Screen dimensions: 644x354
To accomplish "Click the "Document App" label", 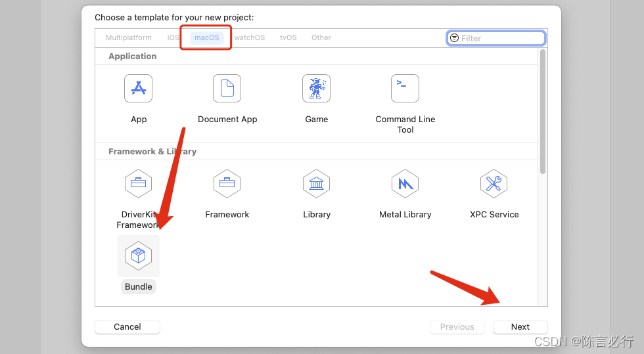I will pos(227,119).
